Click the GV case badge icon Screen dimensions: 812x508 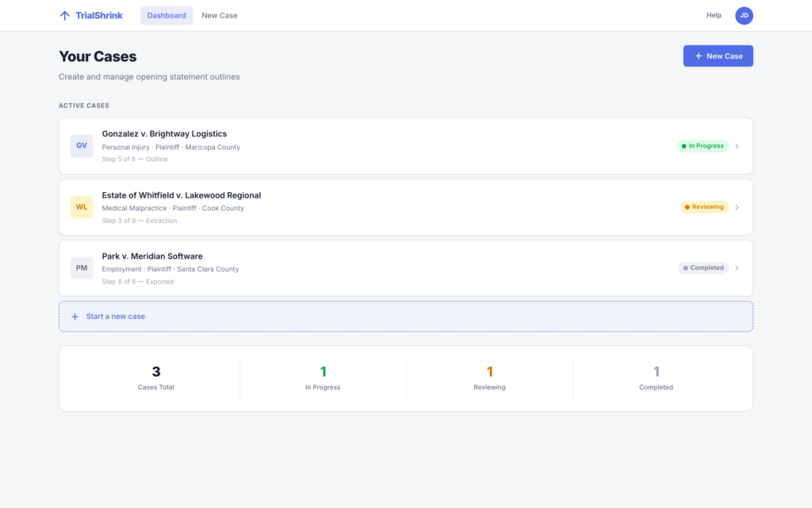82,146
